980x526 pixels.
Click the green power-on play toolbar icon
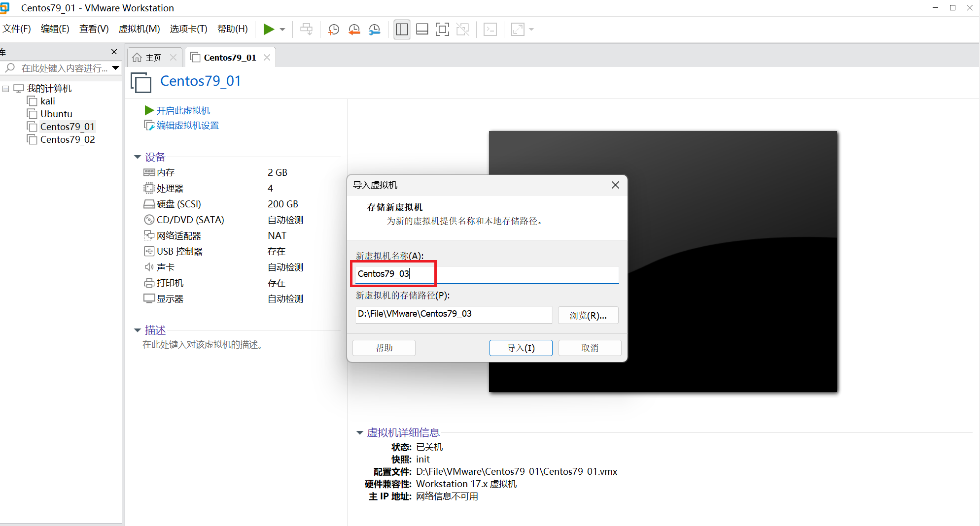268,30
